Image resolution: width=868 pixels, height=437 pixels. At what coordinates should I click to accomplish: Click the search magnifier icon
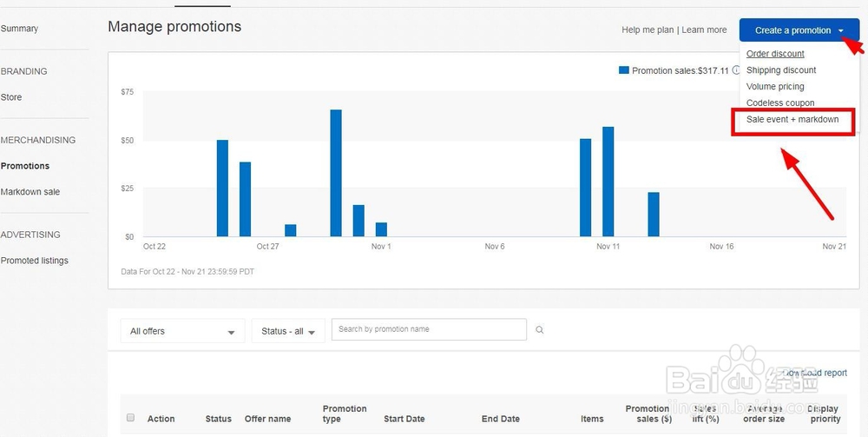point(539,330)
